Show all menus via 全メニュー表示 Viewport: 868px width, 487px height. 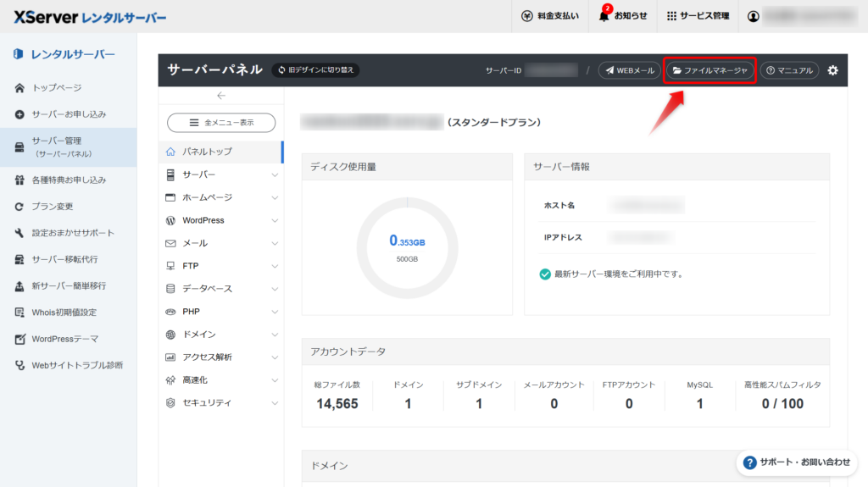(x=221, y=123)
